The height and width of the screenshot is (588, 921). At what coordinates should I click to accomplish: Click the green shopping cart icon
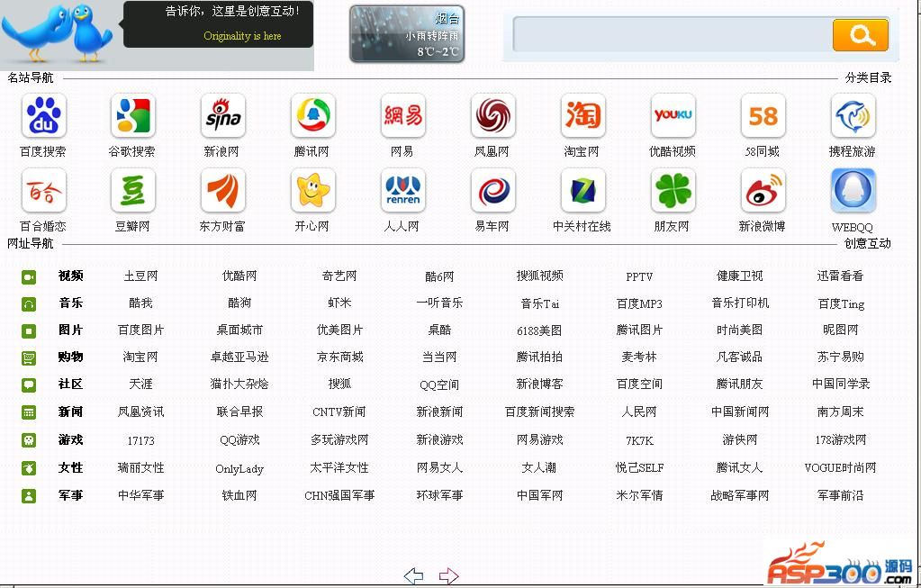point(29,357)
